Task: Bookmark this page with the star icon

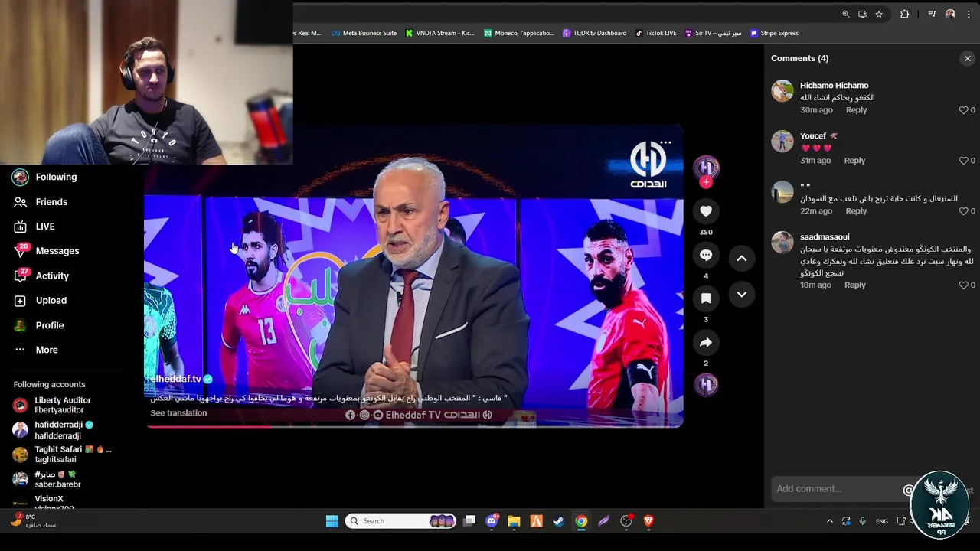Action: point(879,14)
